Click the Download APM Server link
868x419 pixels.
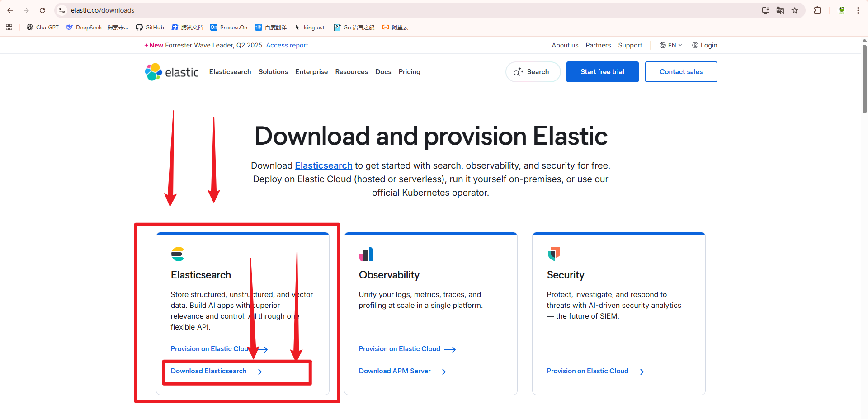(x=402, y=371)
